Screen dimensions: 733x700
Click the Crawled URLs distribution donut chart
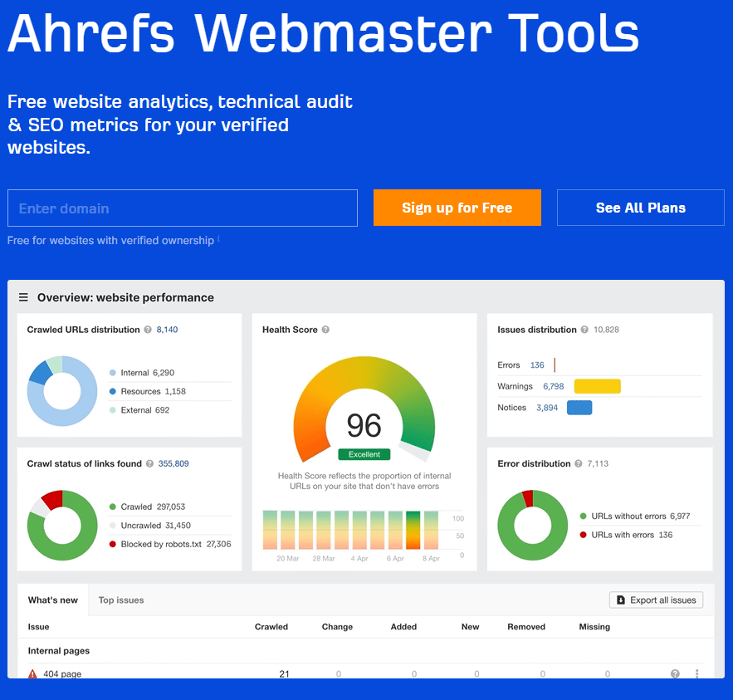coord(62,391)
